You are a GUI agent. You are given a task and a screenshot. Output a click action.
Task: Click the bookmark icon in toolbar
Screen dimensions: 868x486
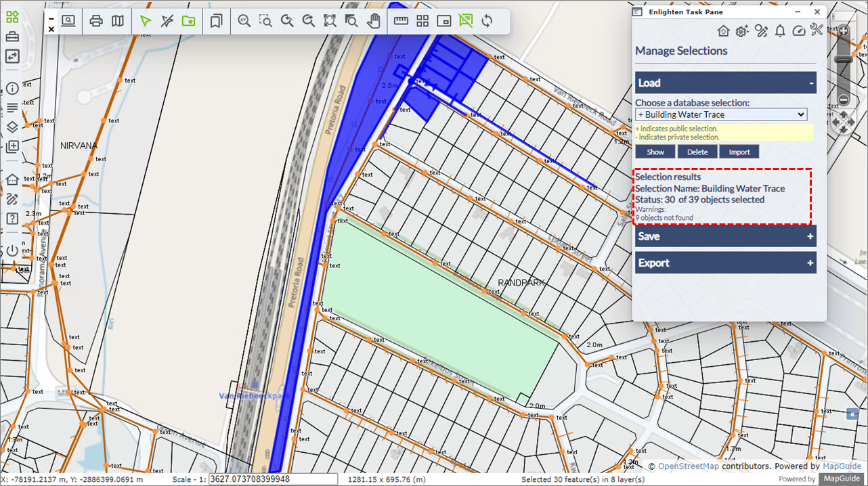pyautogui.click(x=216, y=21)
